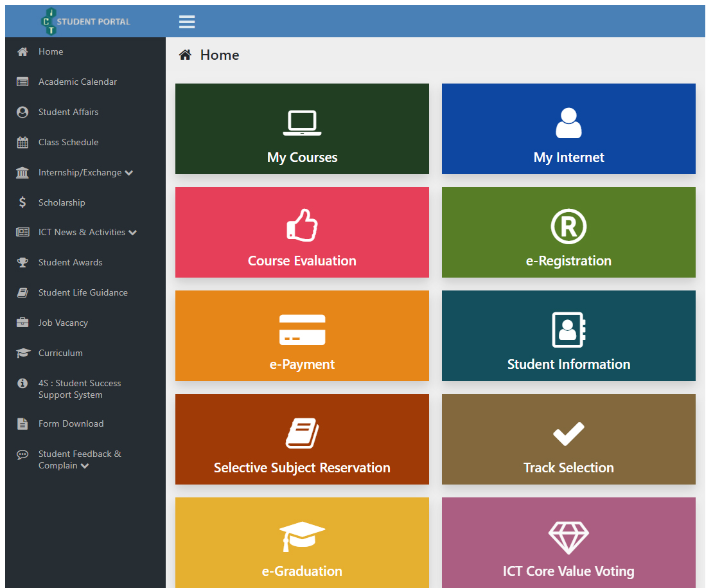This screenshot has height=588, width=713.
Task: Click the Student Life Guidance book icon
Action: (22, 292)
